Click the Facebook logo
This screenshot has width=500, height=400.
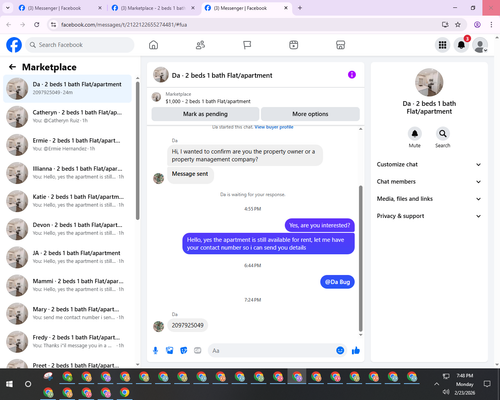click(14, 45)
